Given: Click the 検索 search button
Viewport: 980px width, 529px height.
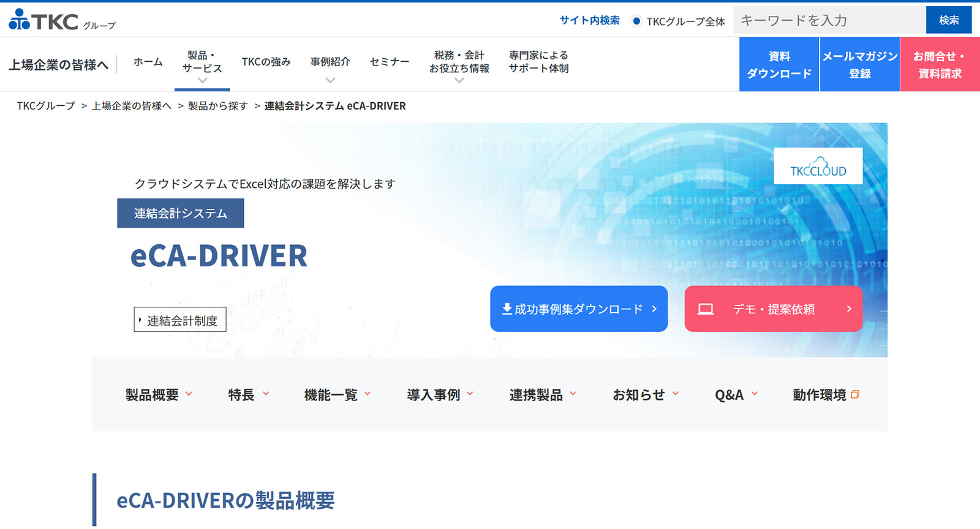Looking at the screenshot, I should tap(949, 20).
